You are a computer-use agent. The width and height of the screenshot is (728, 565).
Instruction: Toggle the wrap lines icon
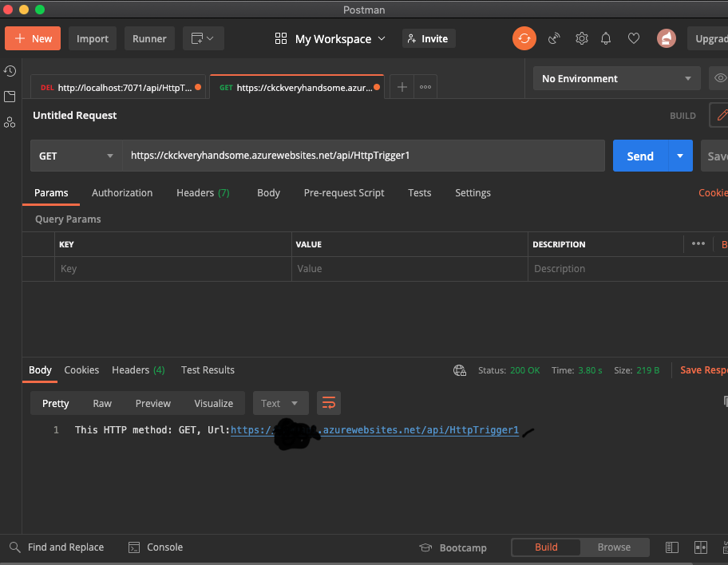(x=329, y=403)
